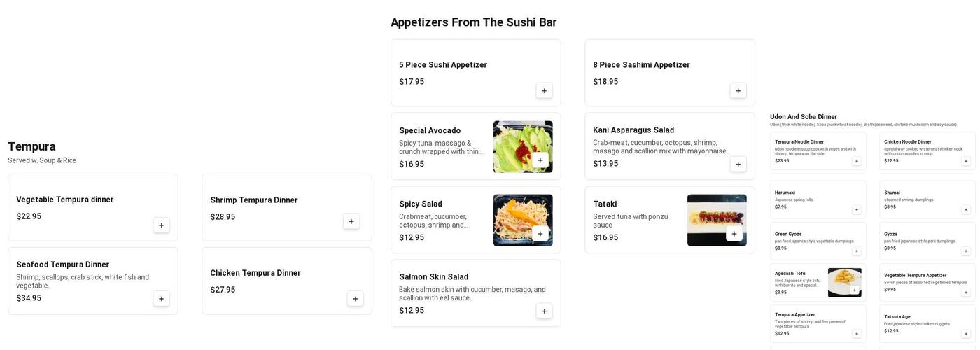Add Chicken Noodle Dinner with plus icon
This screenshot has width=980, height=350.
pyautogui.click(x=966, y=161)
